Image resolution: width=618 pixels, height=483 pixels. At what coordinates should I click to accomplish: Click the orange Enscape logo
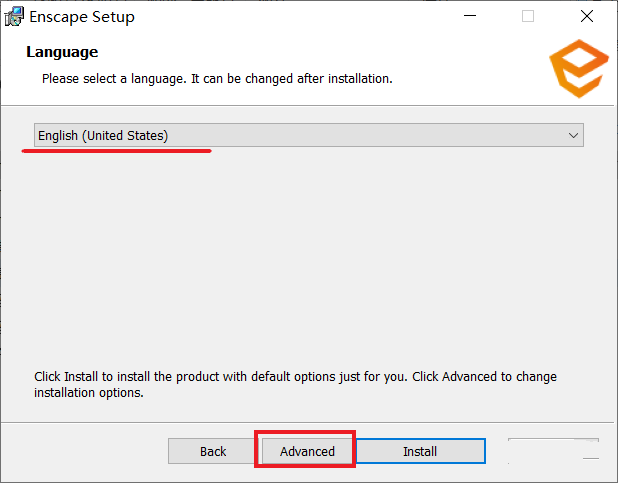coord(579,69)
